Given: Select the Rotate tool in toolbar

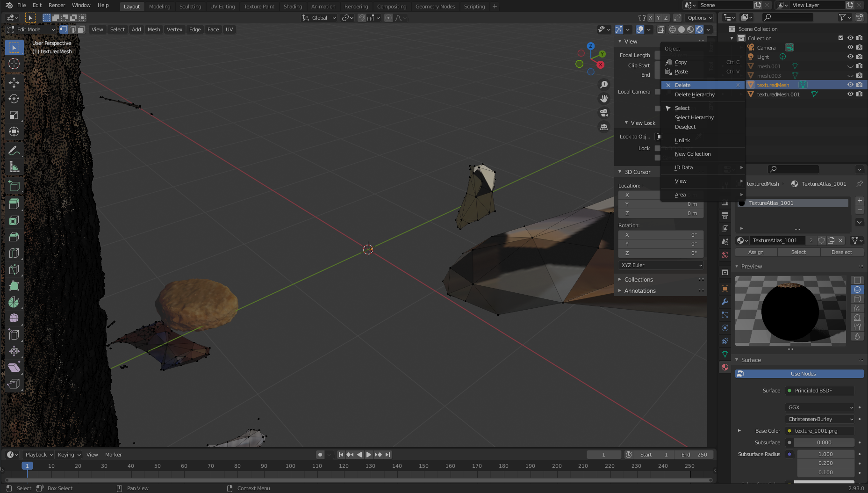Looking at the screenshot, I should point(14,99).
